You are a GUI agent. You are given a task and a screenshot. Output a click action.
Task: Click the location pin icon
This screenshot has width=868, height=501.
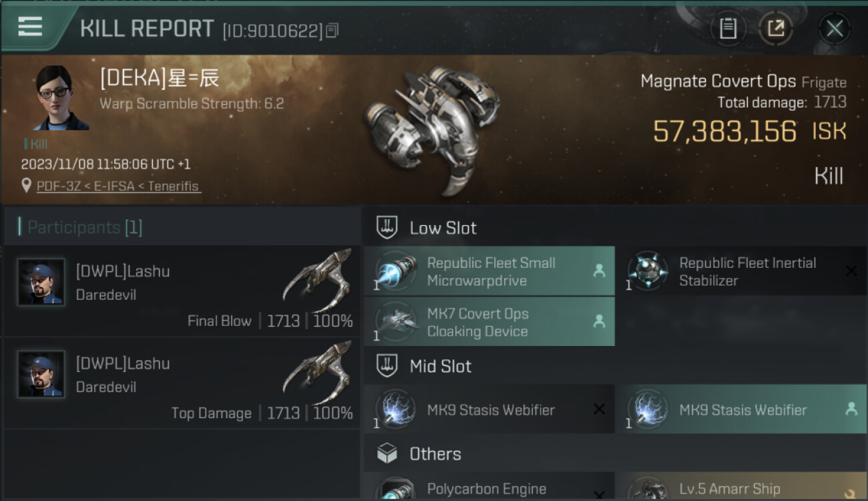pos(26,186)
